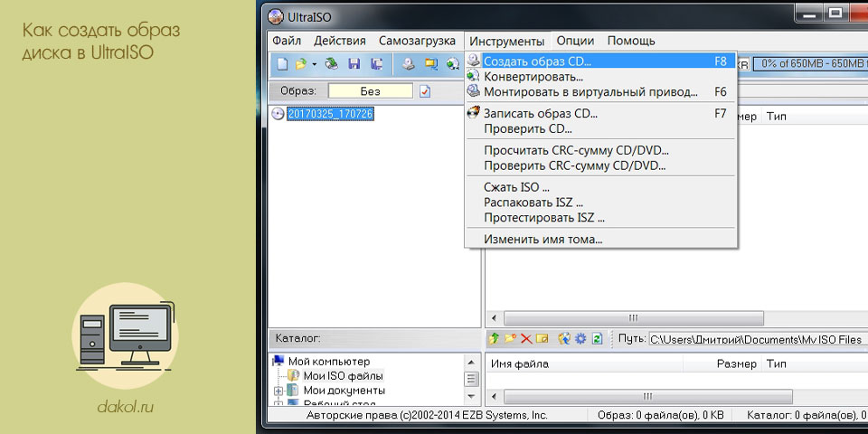868x434 pixels.
Task: Click the catalog tree scroll-up arrow
Action: (471, 362)
